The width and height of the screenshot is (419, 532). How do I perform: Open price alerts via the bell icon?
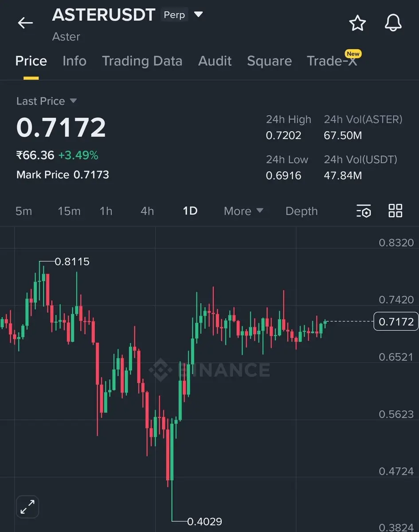pyautogui.click(x=393, y=23)
